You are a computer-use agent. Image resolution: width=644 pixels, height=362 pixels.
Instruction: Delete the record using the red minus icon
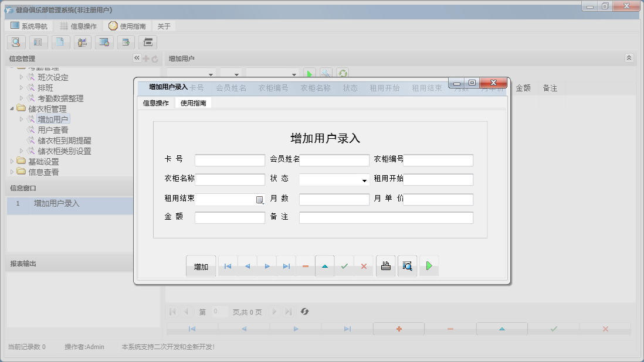304,265
